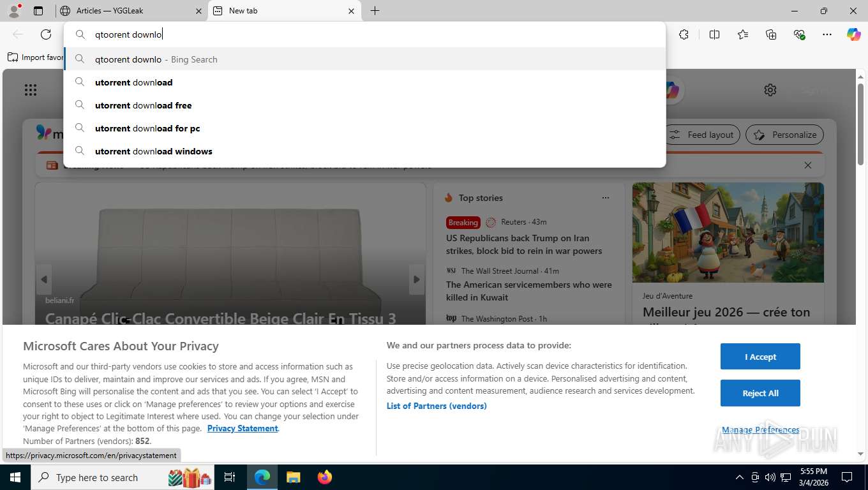Open a new tab with plus button
Screen dimensions: 868x490
(x=375, y=11)
